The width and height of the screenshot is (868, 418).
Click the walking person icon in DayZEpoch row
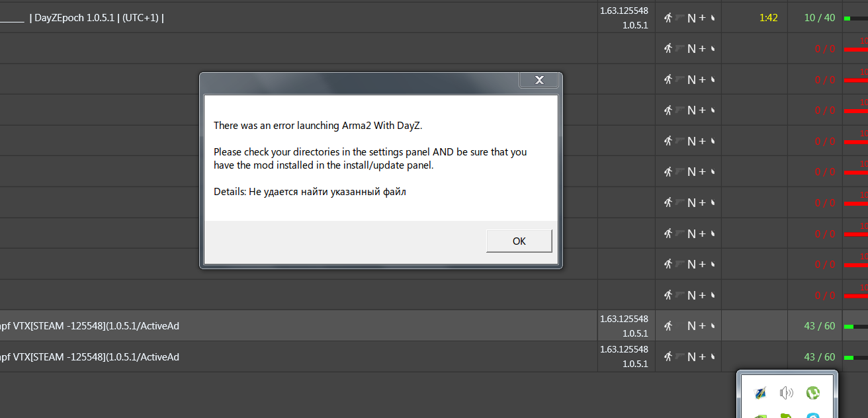(x=668, y=18)
